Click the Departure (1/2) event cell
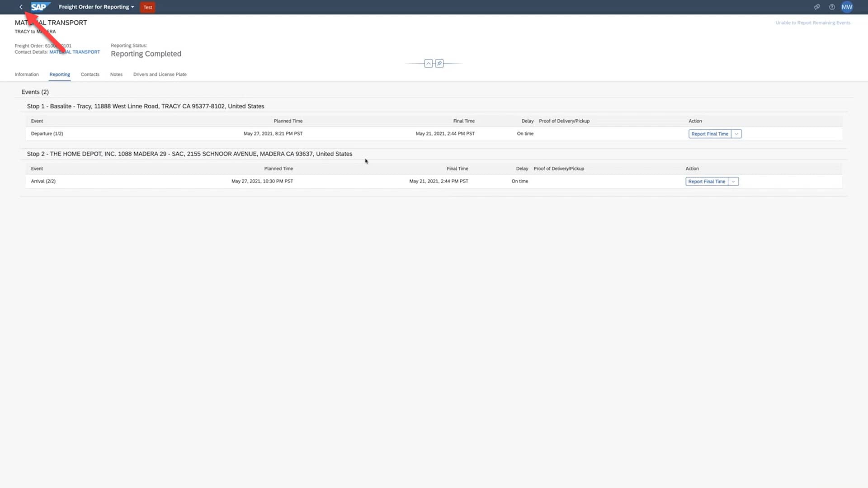The width and height of the screenshot is (868, 488). pyautogui.click(x=47, y=134)
